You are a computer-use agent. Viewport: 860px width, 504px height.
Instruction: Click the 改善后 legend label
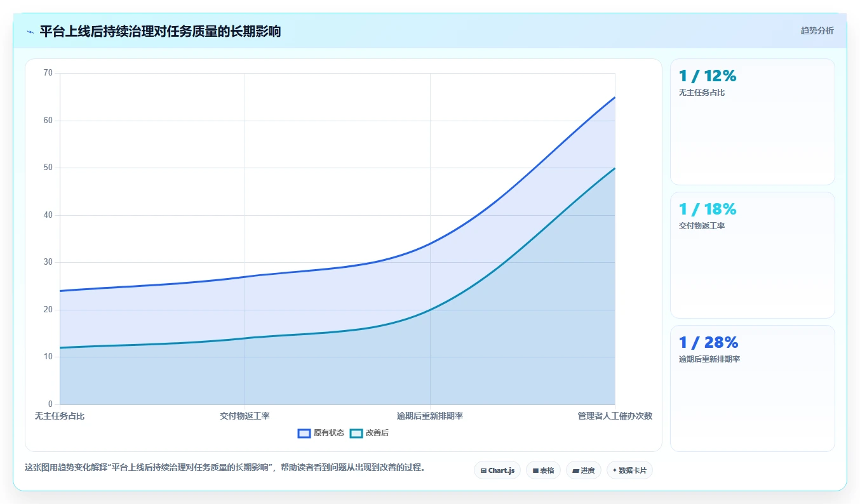coord(377,433)
